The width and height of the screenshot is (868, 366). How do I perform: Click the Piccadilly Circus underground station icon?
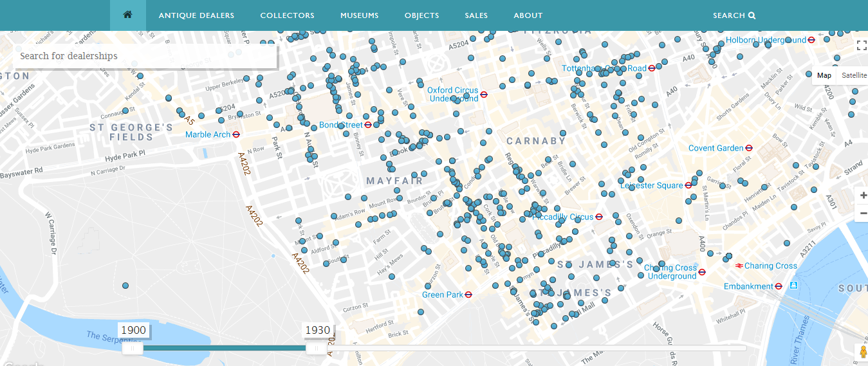coord(599,217)
